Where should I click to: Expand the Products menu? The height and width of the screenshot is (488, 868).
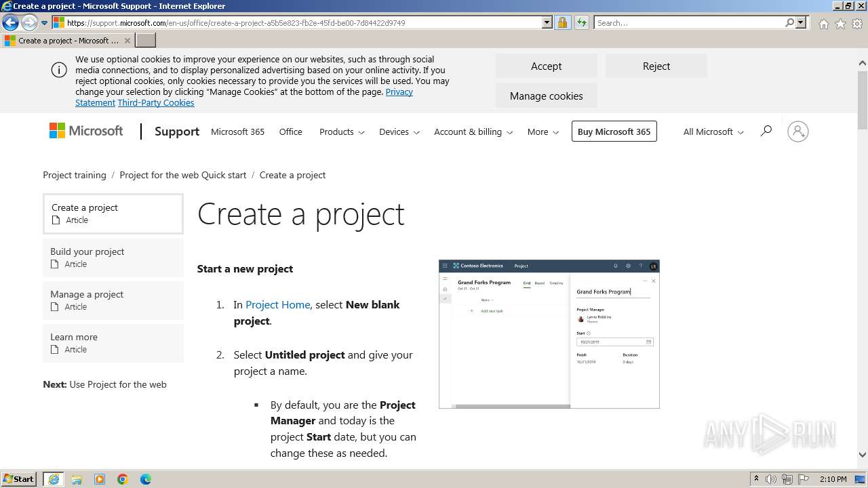click(342, 131)
